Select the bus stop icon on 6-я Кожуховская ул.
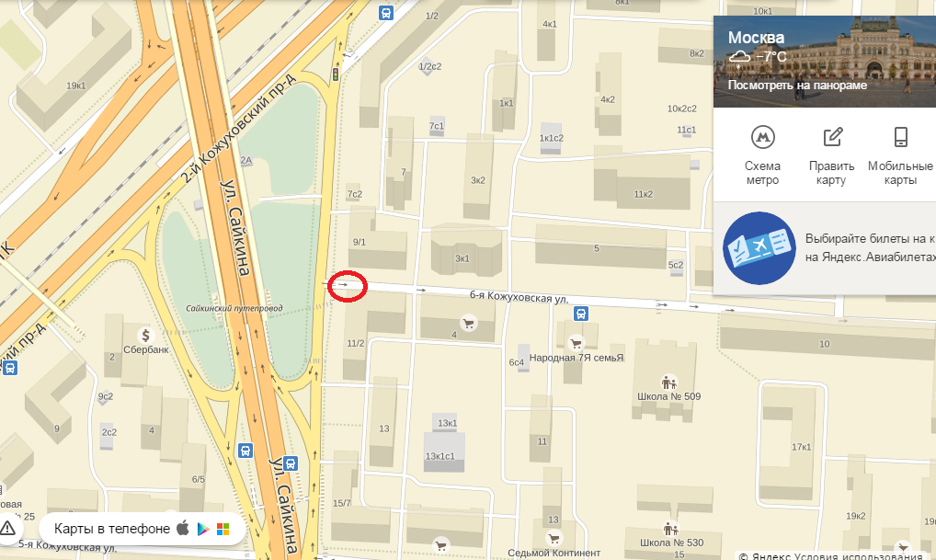 [x=581, y=314]
